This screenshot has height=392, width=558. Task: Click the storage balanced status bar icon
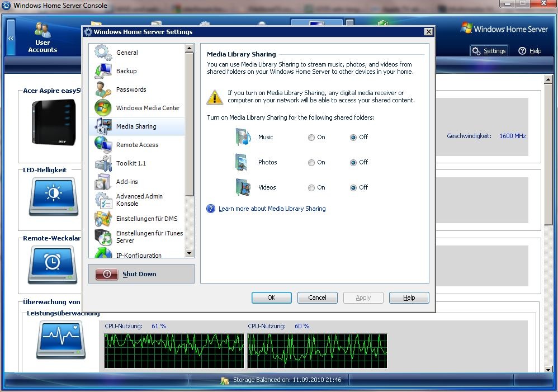coord(225,381)
